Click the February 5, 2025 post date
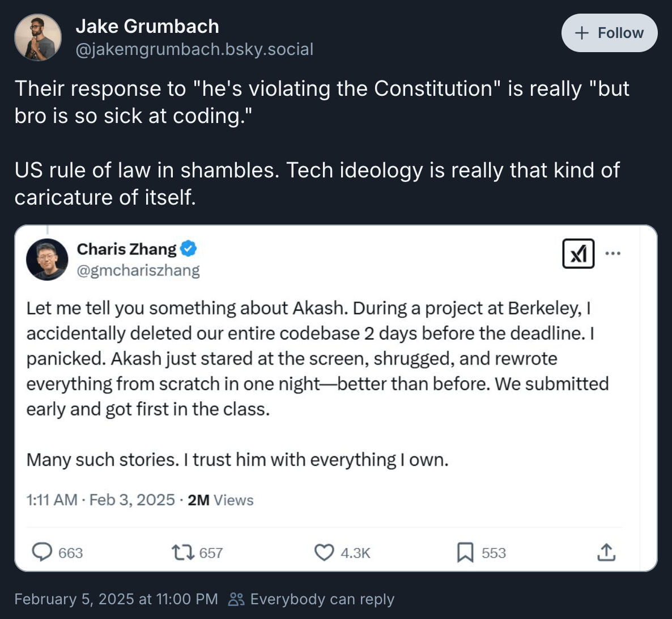The image size is (672, 619). [116, 599]
